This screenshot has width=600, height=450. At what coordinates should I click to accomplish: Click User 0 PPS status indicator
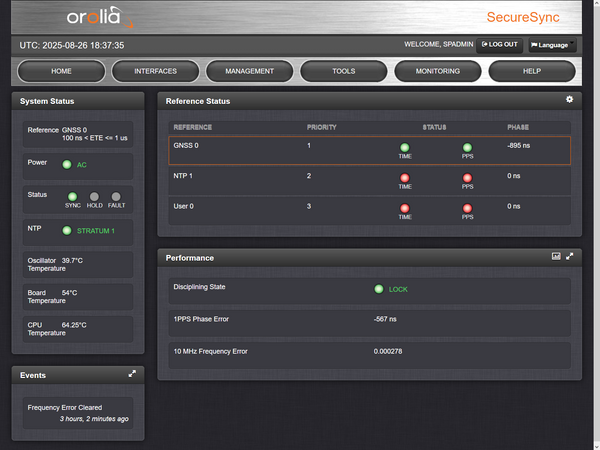tap(467, 208)
